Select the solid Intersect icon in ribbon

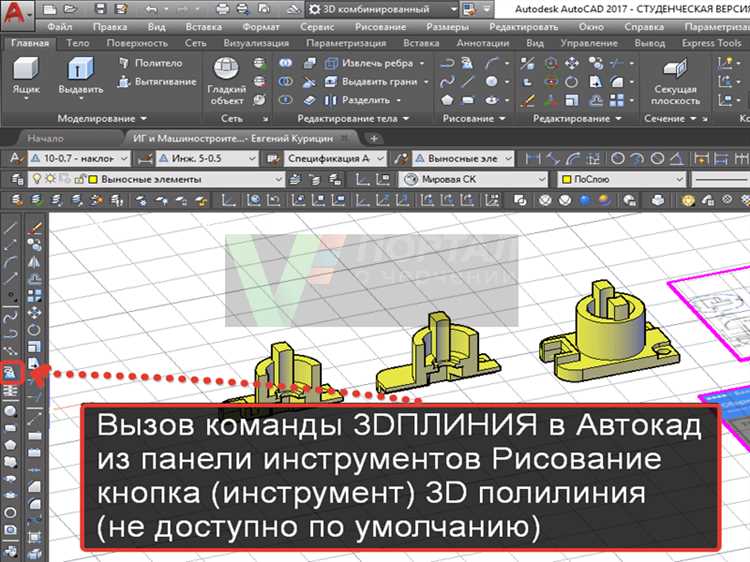(x=286, y=100)
